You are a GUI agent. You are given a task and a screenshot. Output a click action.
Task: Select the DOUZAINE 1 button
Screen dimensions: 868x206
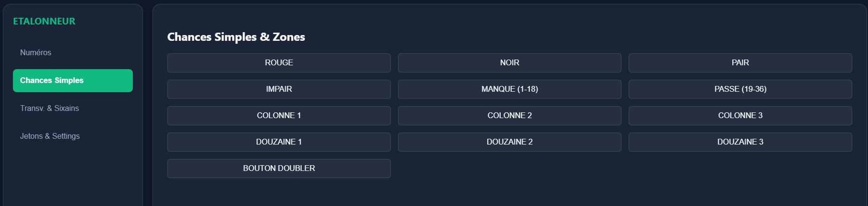point(279,142)
